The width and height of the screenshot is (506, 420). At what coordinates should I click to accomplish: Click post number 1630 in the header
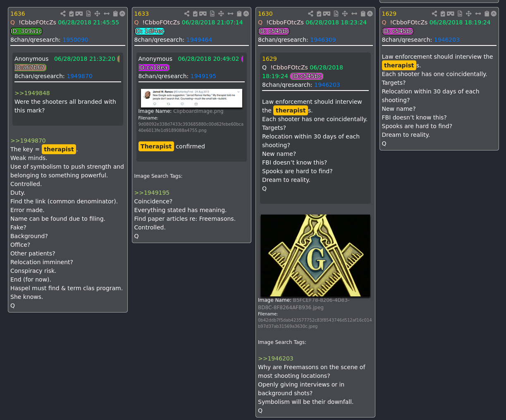coord(265,14)
